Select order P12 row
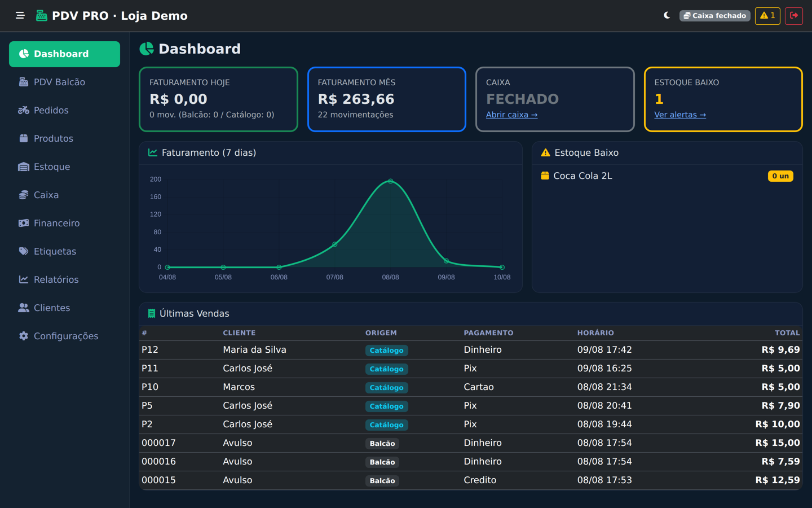 tap(471, 350)
